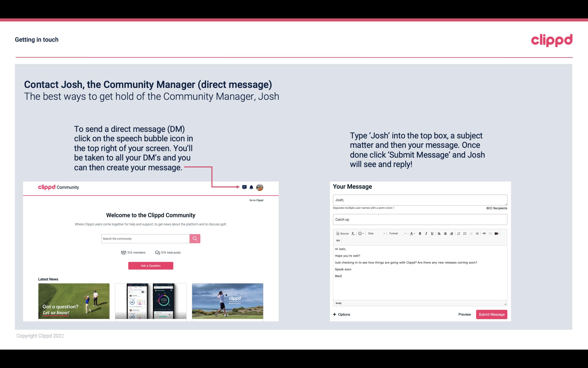Click the BCC Recipients toggle

pos(496,208)
